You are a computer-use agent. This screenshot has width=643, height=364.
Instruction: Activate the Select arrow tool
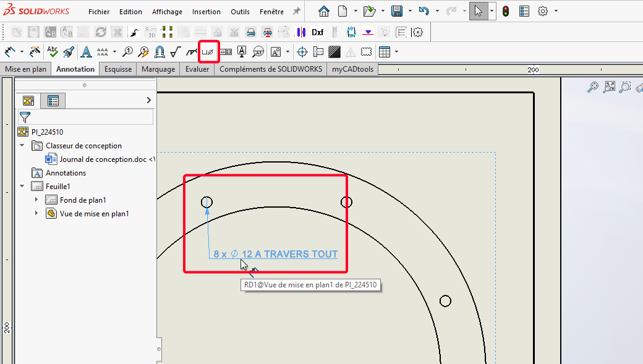(x=478, y=12)
